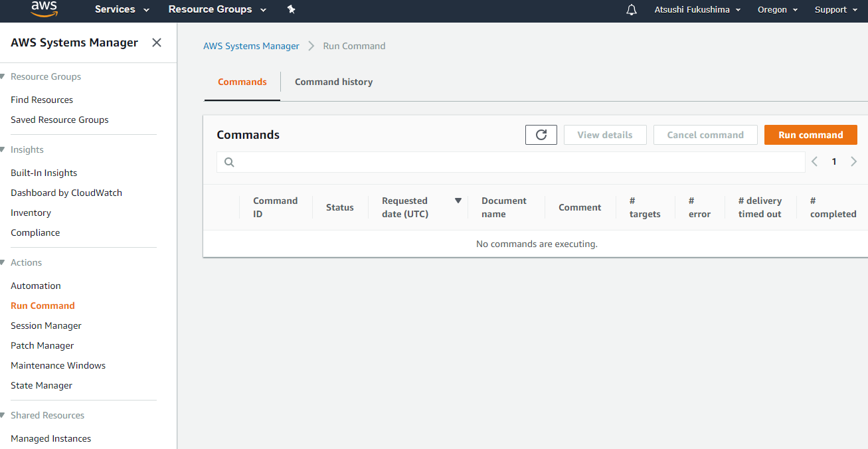Open the notifications bell
The width and height of the screenshot is (868, 449).
(x=632, y=9)
